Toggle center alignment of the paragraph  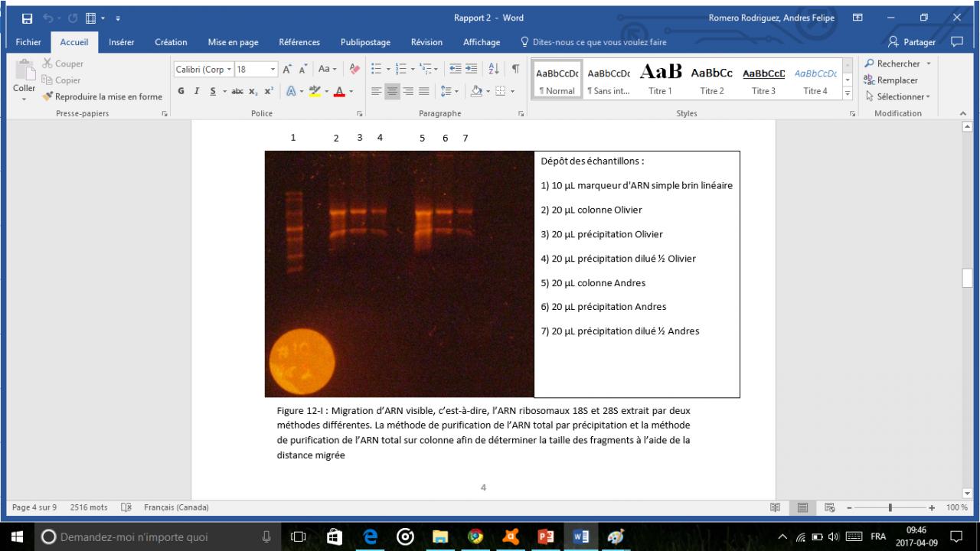(x=392, y=91)
